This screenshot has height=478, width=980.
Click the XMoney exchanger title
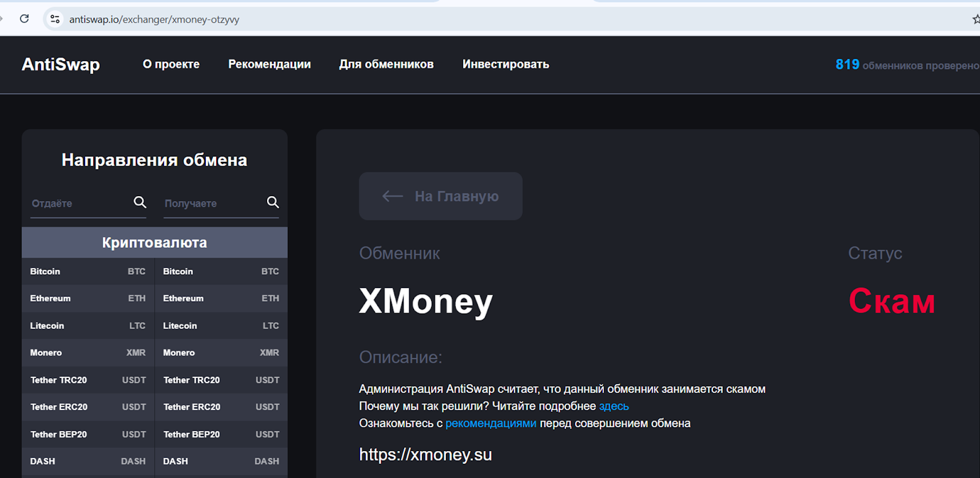pyautogui.click(x=426, y=302)
